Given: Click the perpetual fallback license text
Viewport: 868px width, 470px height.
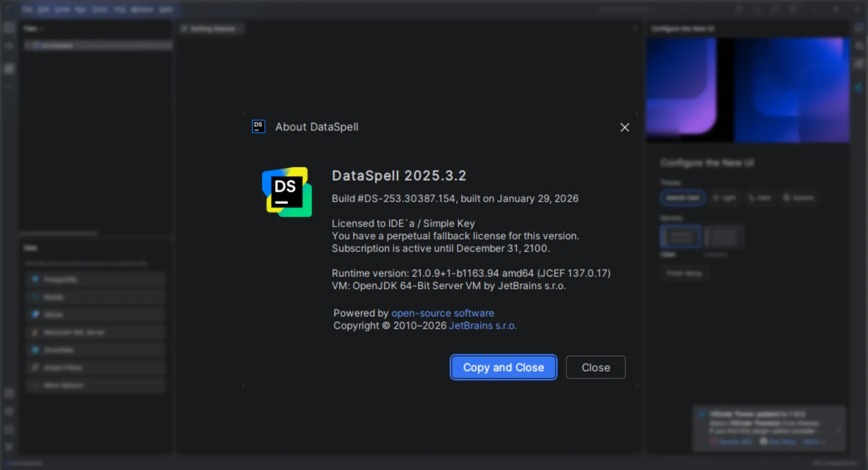Looking at the screenshot, I should click(455, 236).
